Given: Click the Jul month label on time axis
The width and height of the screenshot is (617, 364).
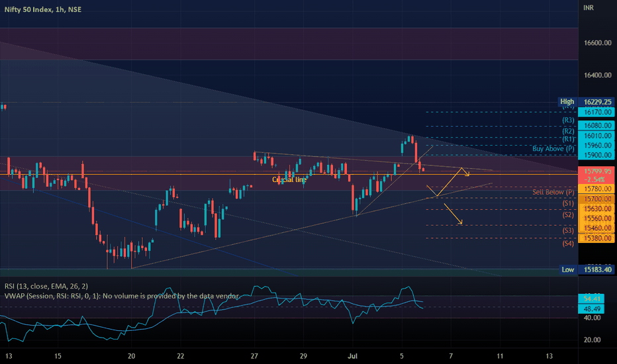Looking at the screenshot, I should (353, 356).
